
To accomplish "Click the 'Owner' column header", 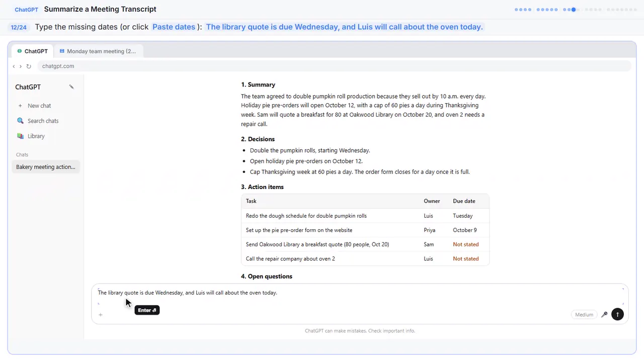I will 432,201.
